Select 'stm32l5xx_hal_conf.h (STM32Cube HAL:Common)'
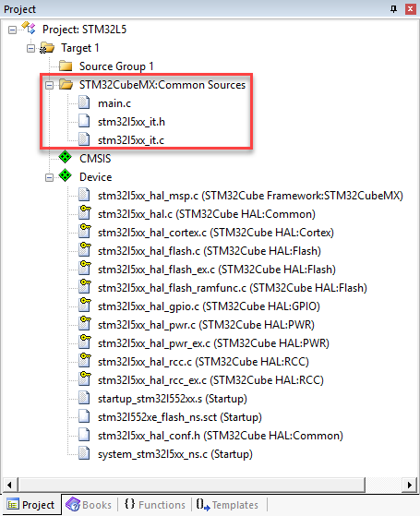Image resolution: width=420 pixels, height=516 pixels. click(x=221, y=436)
